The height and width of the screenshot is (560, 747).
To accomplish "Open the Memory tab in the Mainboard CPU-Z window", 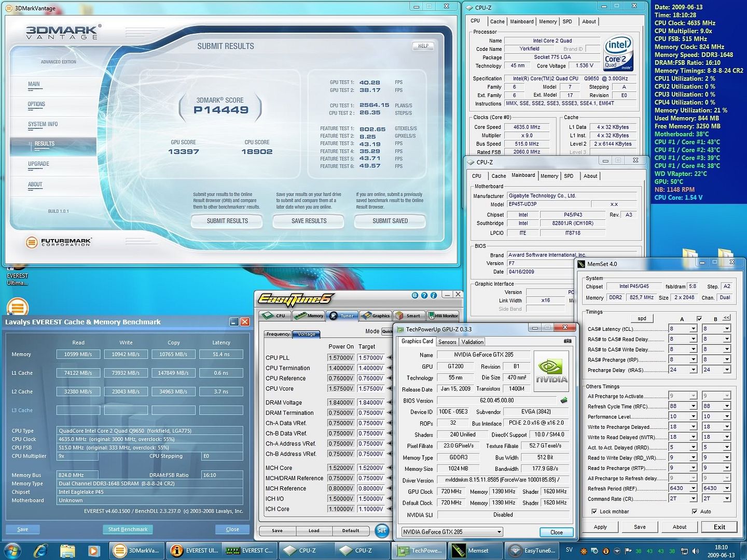I will 549,176.
